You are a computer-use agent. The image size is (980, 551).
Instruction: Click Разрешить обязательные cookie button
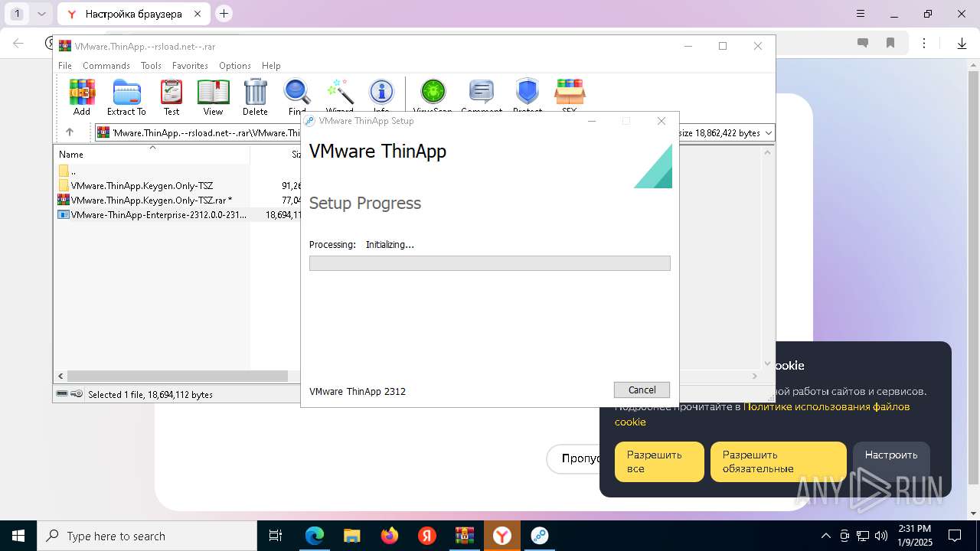(x=779, y=461)
